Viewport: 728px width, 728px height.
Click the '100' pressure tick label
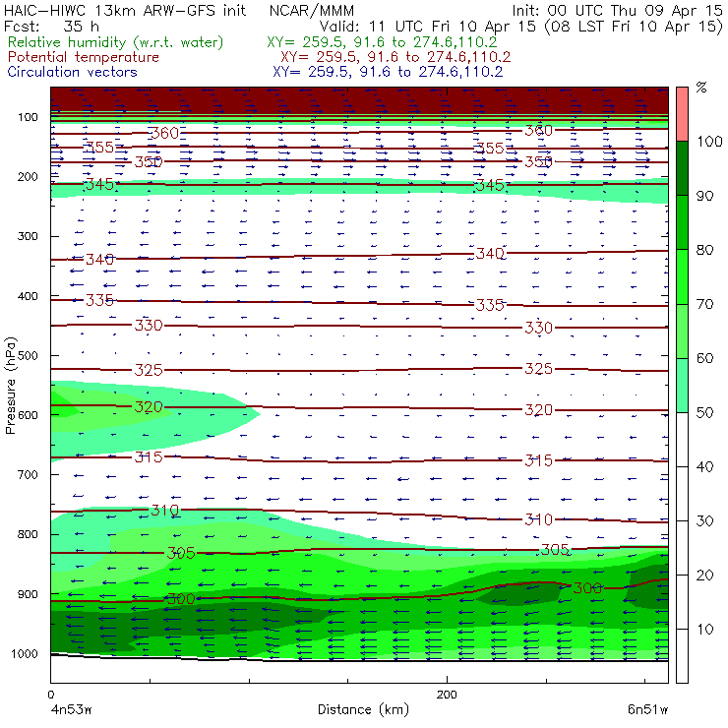28,117
